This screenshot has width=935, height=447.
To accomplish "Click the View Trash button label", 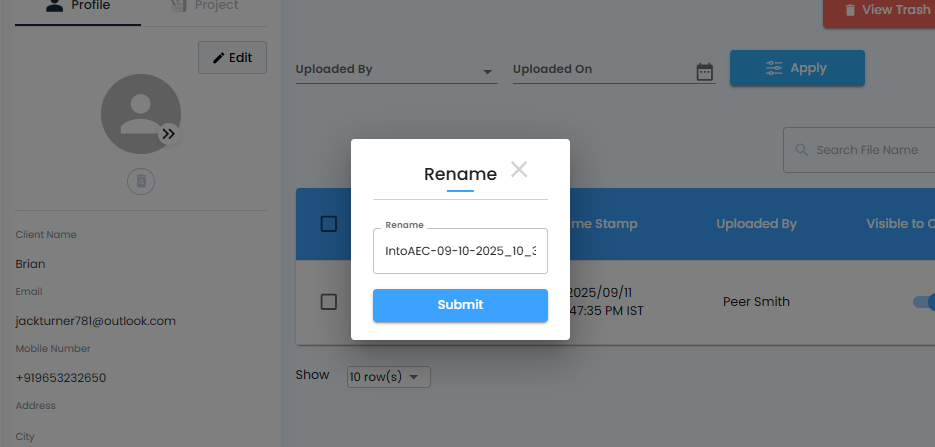I will tap(895, 10).
